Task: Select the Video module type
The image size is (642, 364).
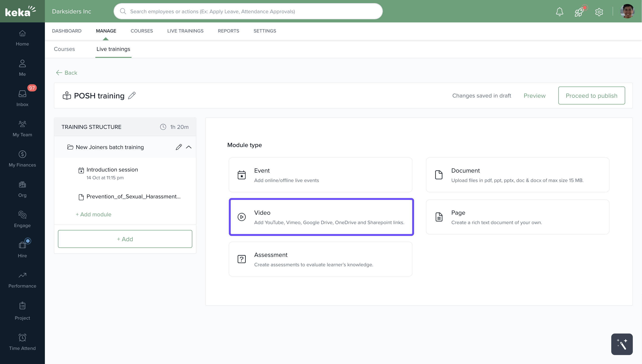Action: coord(321,217)
